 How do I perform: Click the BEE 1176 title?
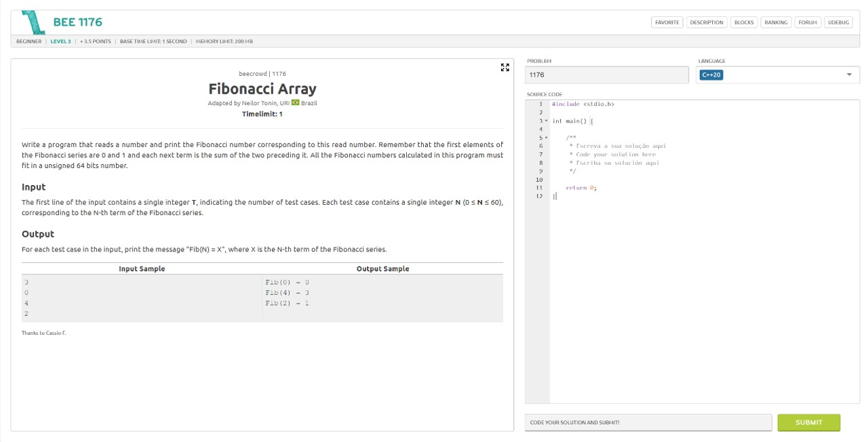78,22
